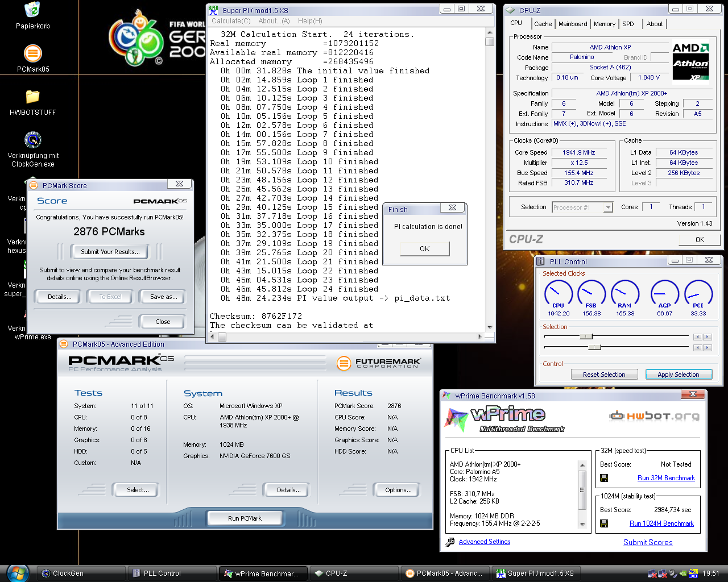Image resolution: width=728 pixels, height=582 pixels.
Task: Click OK in the Finish dialog
Action: (425, 249)
